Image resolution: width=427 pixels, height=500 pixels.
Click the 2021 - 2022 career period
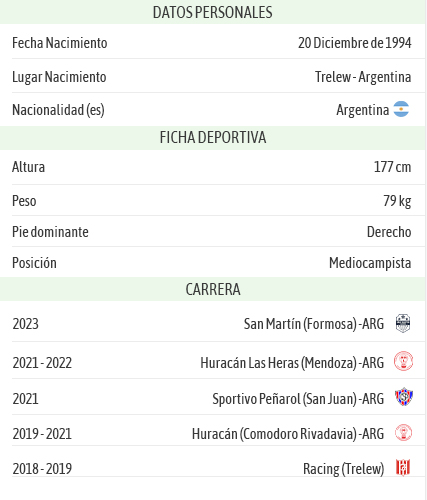(x=42, y=363)
